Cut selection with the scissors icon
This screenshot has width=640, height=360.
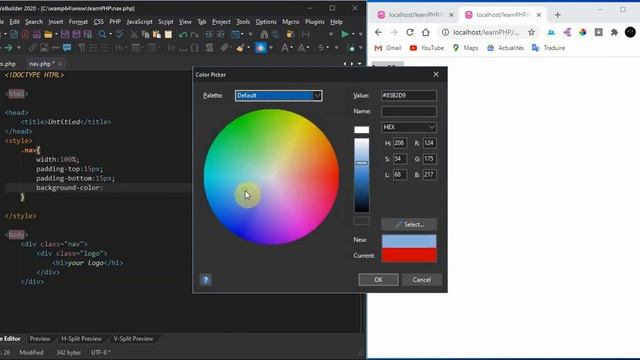coord(134,34)
